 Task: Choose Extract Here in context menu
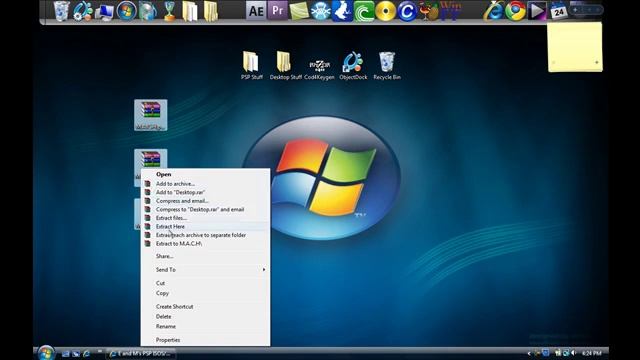[x=205, y=227]
